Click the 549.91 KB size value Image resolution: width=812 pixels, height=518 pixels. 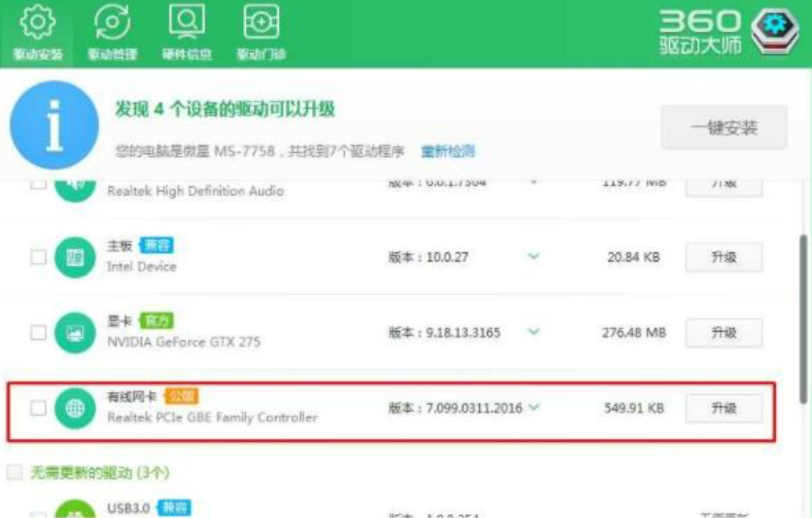634,408
